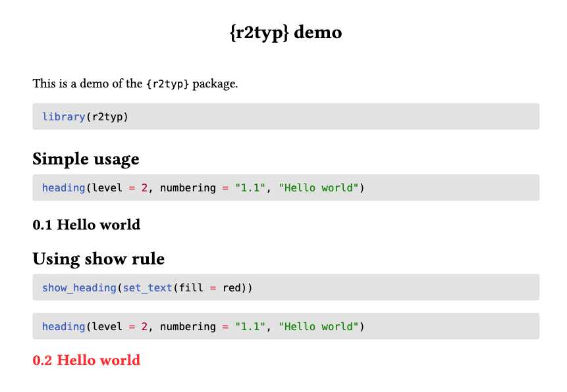Click the "Using show rule" section heading
This screenshot has height=392, width=567.
click(x=98, y=258)
